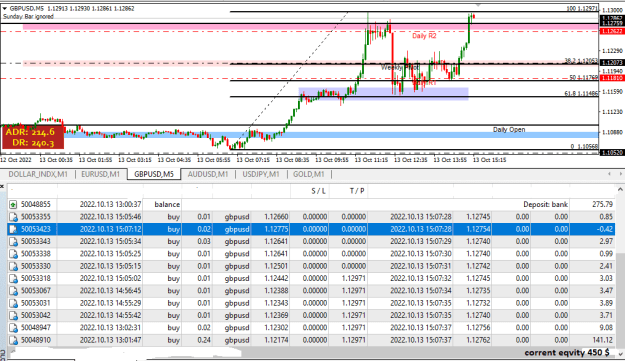The width and height of the screenshot is (625, 361).
Task: Click the order icon for ticket 50048910
Action: pos(13,340)
